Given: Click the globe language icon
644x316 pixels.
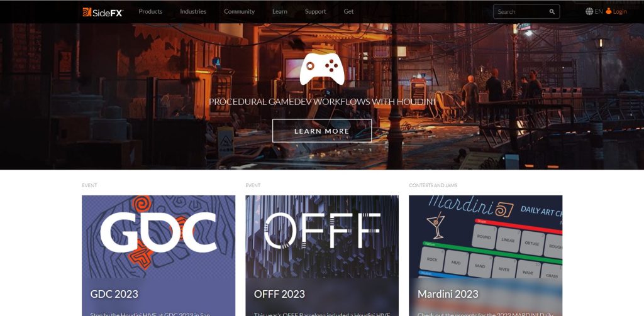Looking at the screenshot, I should coord(589,11).
